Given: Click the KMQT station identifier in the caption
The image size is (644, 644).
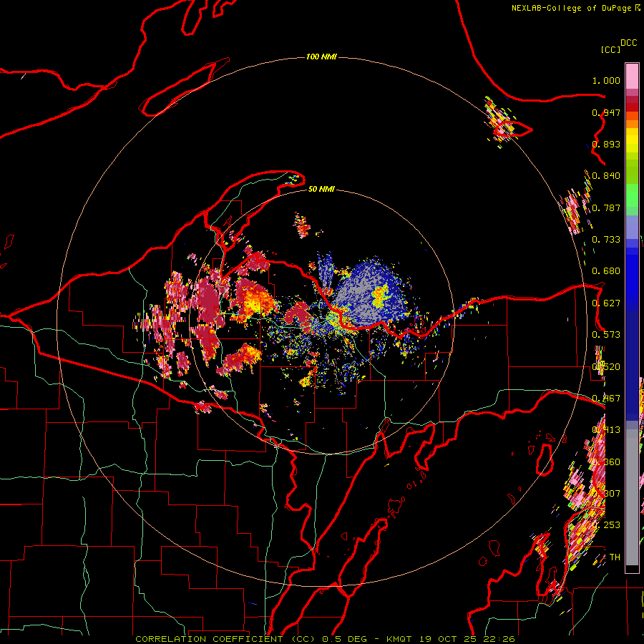Looking at the screenshot, I should pyautogui.click(x=399, y=639).
